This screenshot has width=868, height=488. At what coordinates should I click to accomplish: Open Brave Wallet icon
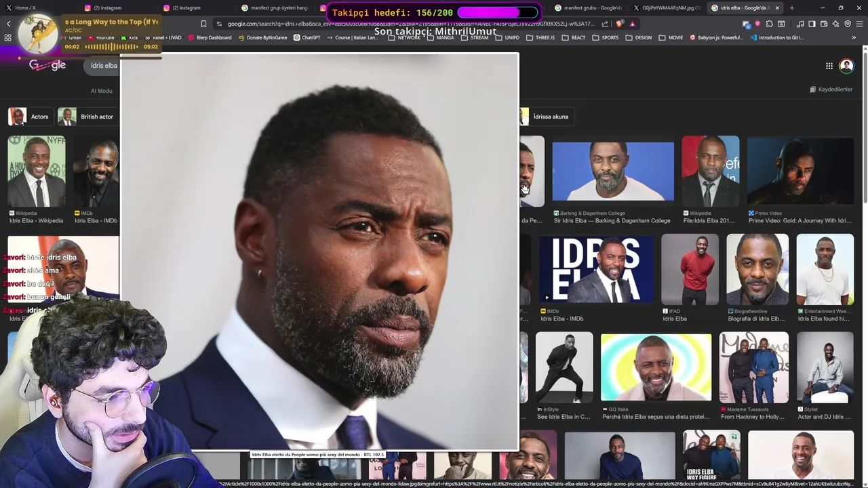pyautogui.click(x=824, y=24)
